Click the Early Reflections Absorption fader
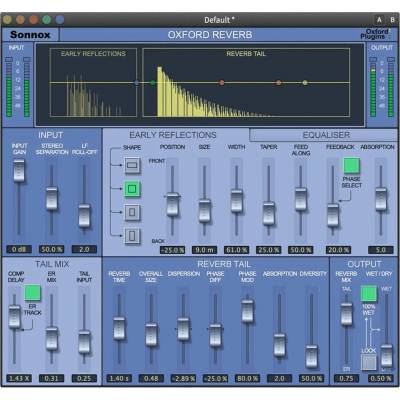 pyautogui.click(x=381, y=199)
